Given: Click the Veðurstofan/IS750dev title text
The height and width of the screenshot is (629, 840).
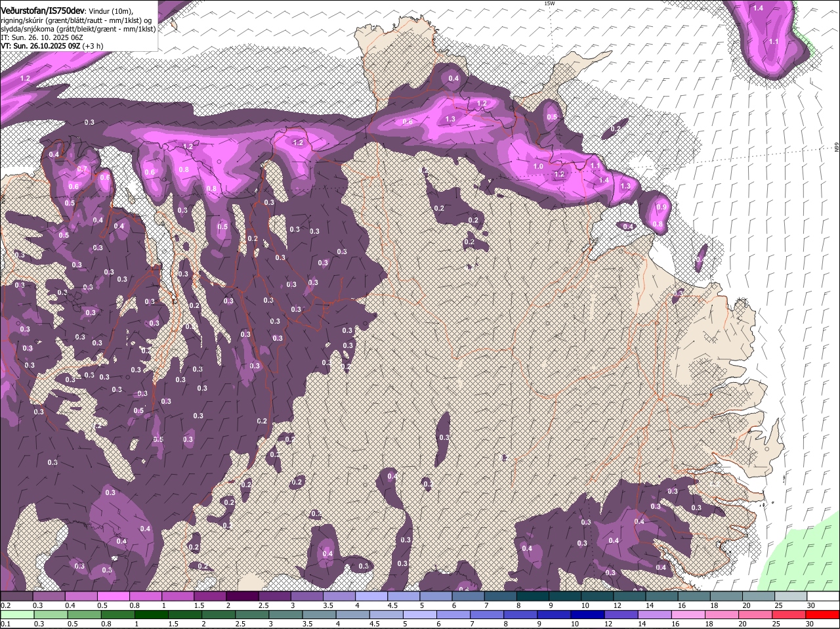Looking at the screenshot, I should (43, 11).
